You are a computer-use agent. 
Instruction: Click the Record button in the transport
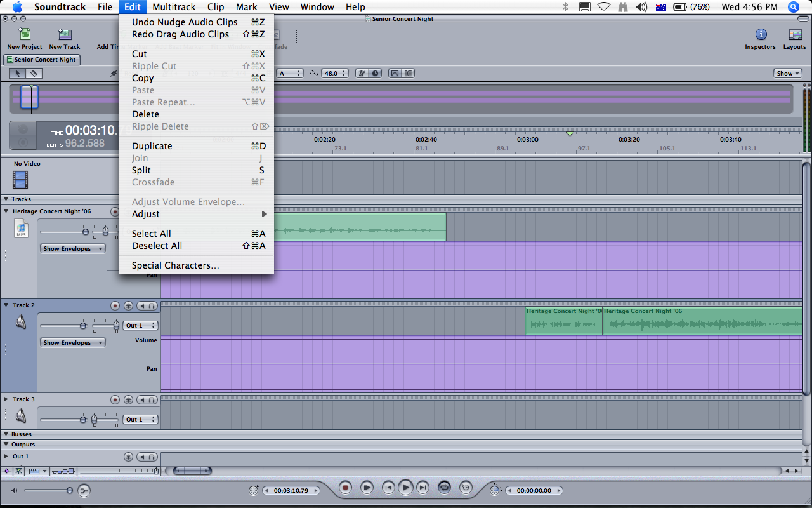(x=346, y=488)
